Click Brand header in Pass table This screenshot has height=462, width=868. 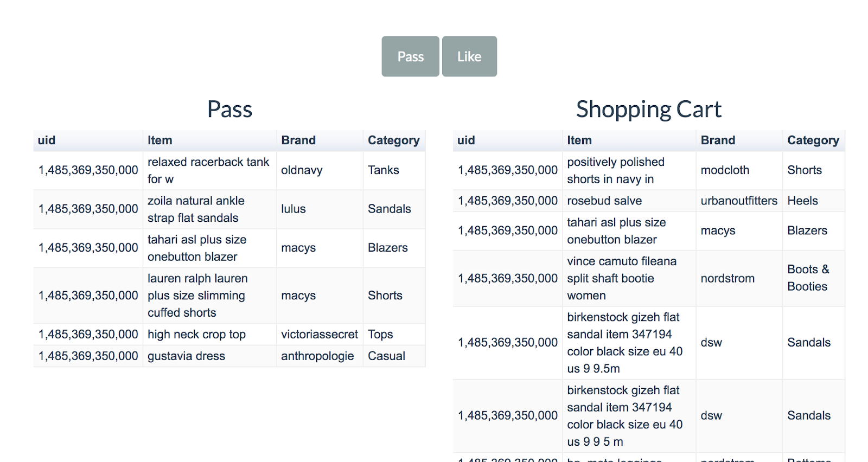tap(298, 140)
